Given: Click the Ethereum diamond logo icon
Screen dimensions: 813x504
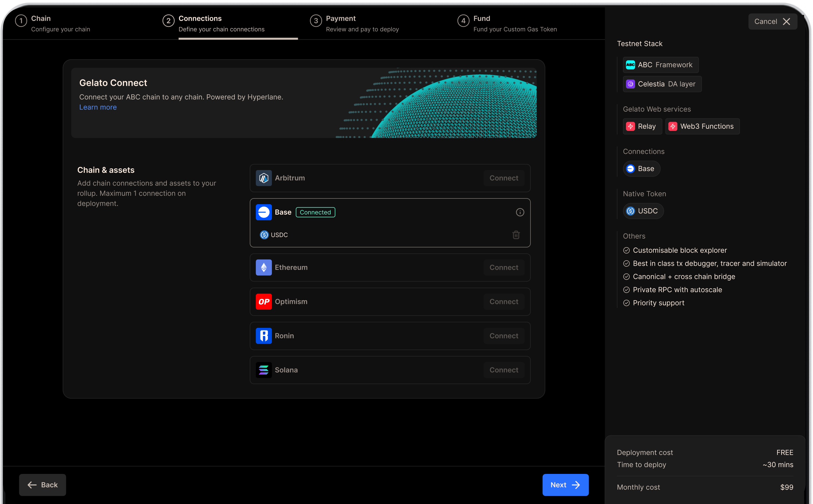Looking at the screenshot, I should 264,267.
